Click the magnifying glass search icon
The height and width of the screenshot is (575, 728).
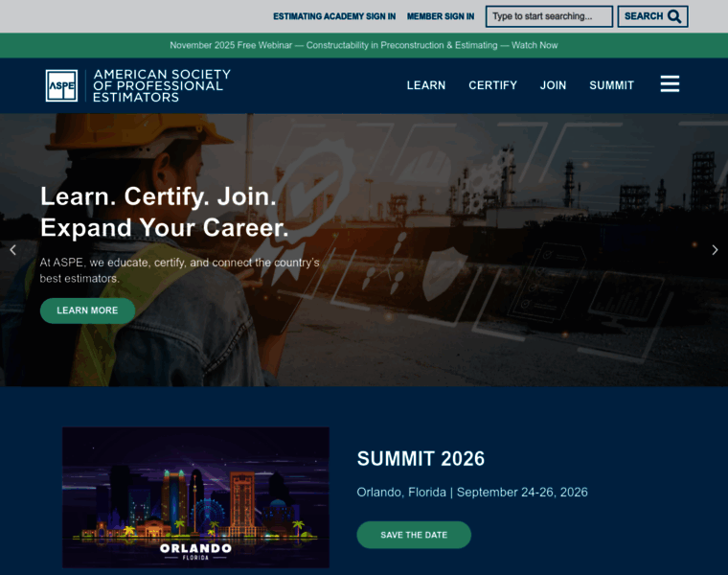point(674,16)
